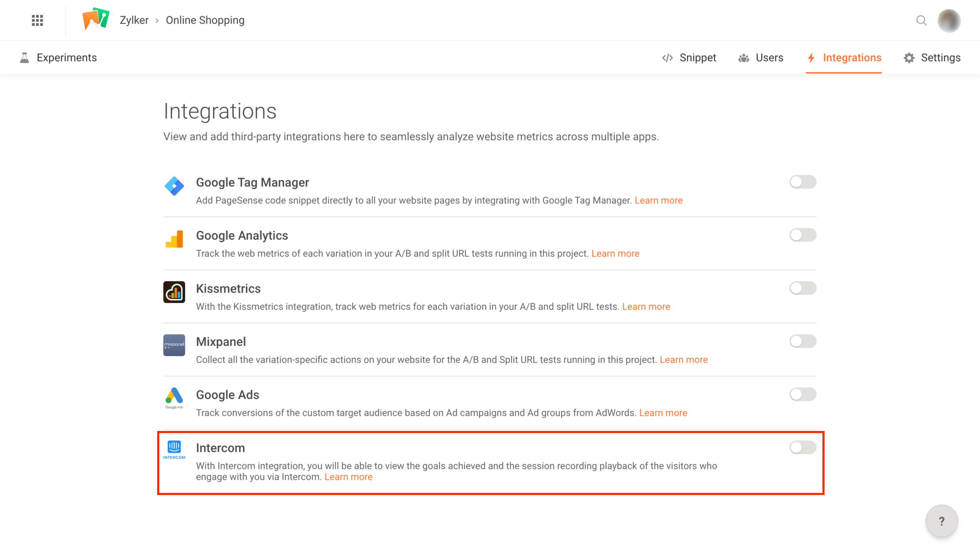This screenshot has width=980, height=559.
Task: Open Learn more for Google Ads
Action: [x=663, y=413]
